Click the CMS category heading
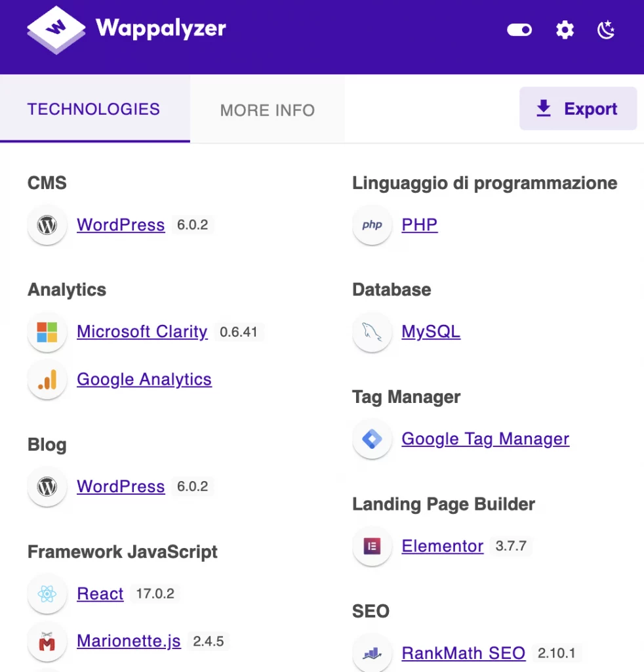The width and height of the screenshot is (644, 672). [47, 183]
